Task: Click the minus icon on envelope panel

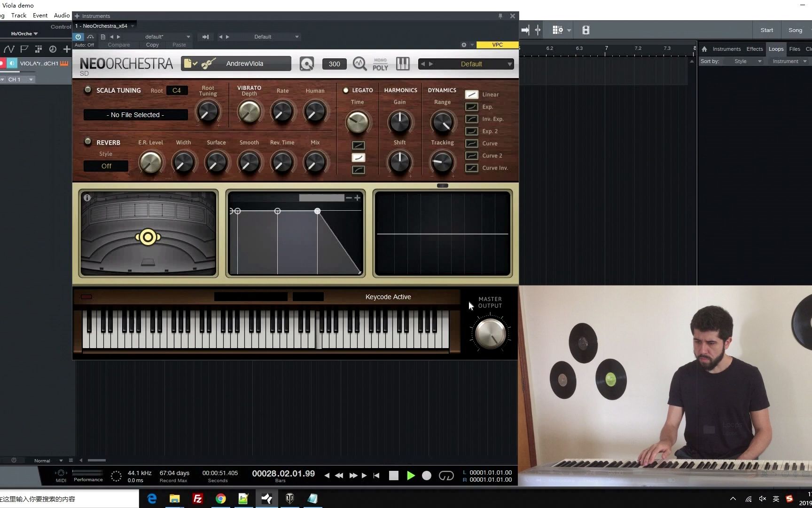Action: [349, 198]
